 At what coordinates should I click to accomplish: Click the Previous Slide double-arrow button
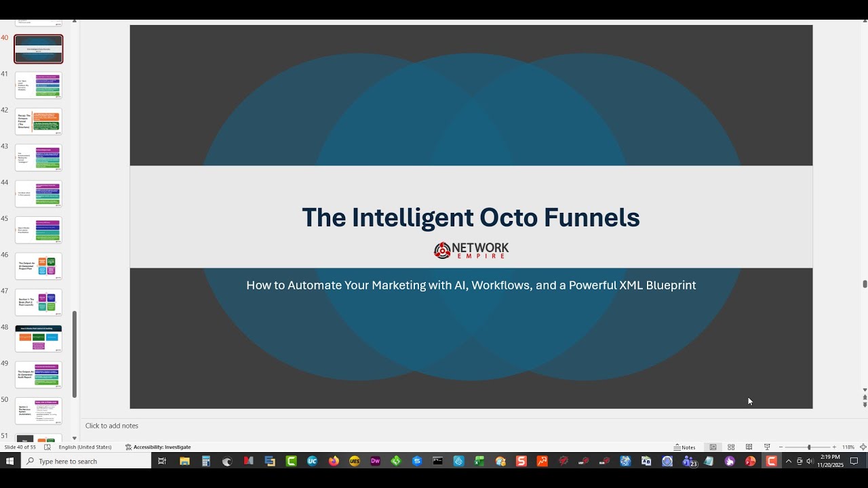tap(865, 398)
